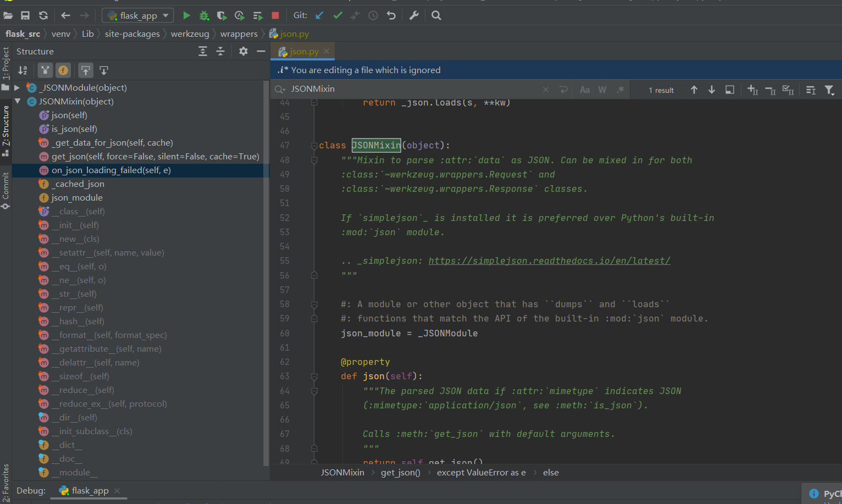
Task: Click the Git update project arrow
Action: point(319,15)
